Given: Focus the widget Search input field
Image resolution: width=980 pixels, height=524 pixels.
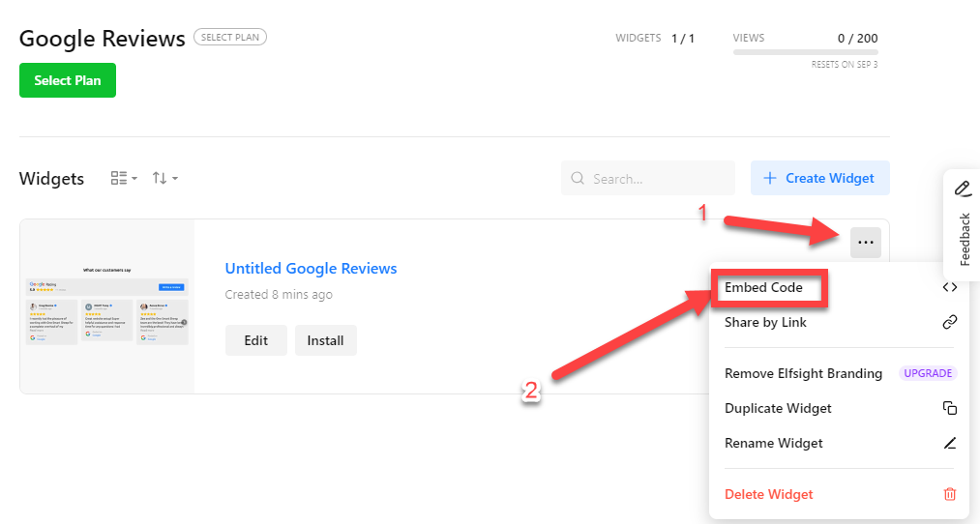Looking at the screenshot, I should (648, 178).
